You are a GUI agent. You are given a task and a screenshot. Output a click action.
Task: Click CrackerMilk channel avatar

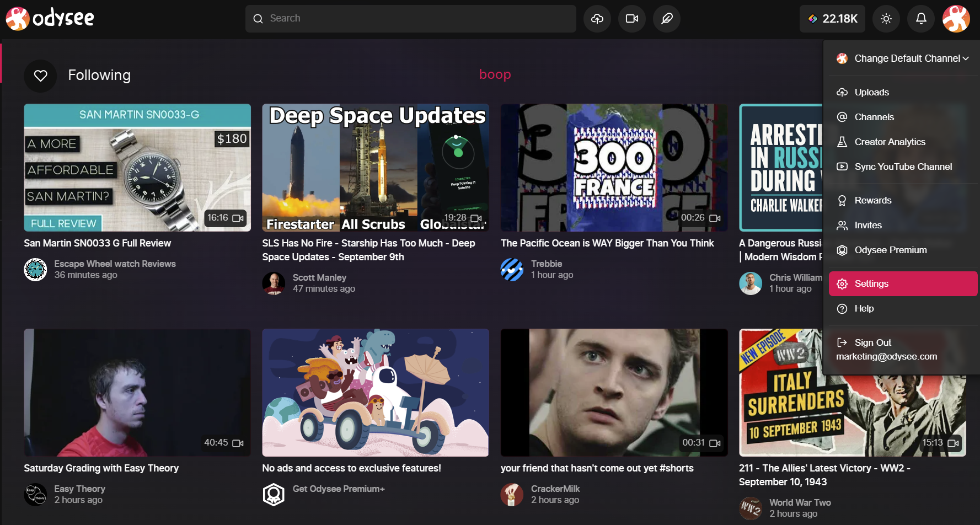coord(512,495)
